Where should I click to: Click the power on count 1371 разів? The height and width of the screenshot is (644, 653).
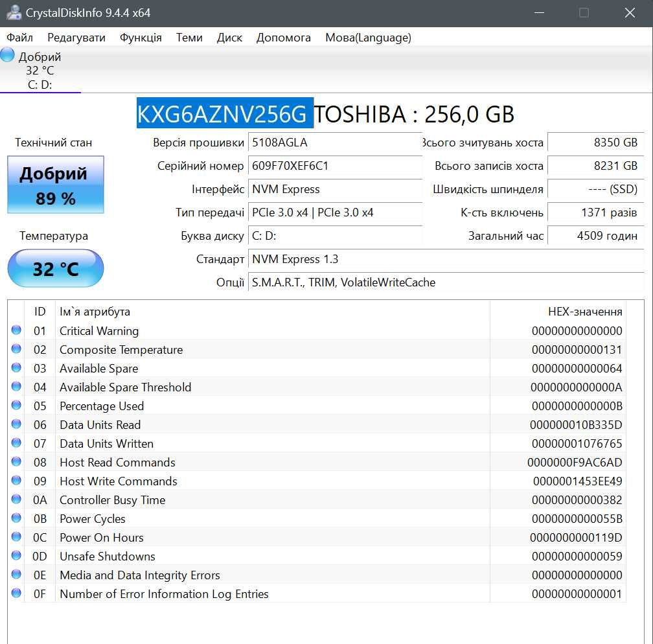pyautogui.click(x=596, y=213)
